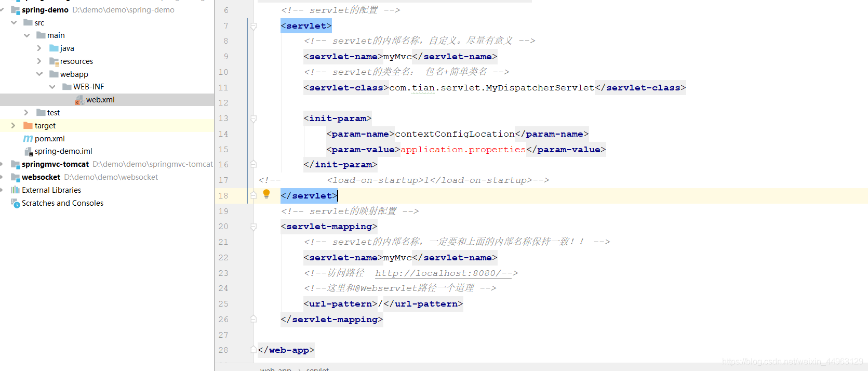Expand the resources folder
The width and height of the screenshot is (868, 371).
39,61
